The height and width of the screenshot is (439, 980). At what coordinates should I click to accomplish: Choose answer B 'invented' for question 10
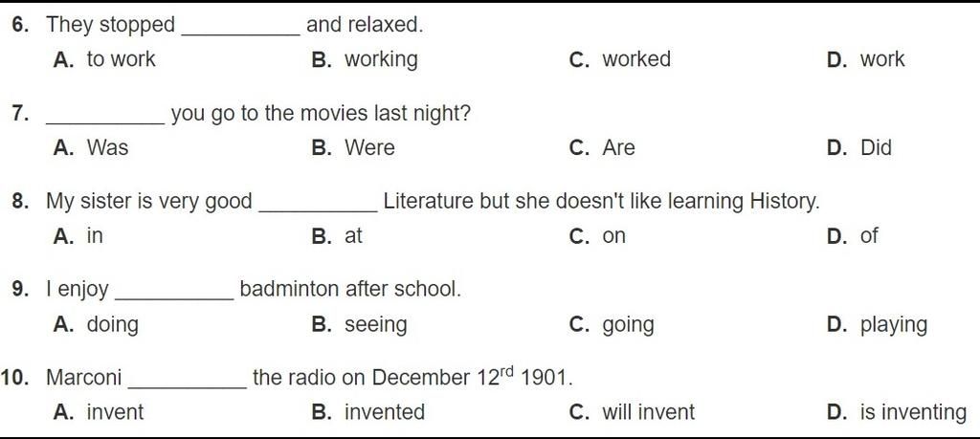(x=368, y=413)
